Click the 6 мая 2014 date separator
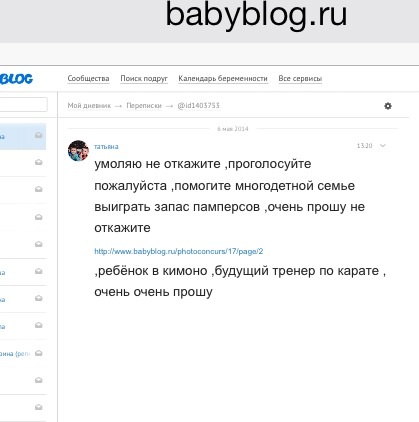The image size is (419, 422). (233, 129)
